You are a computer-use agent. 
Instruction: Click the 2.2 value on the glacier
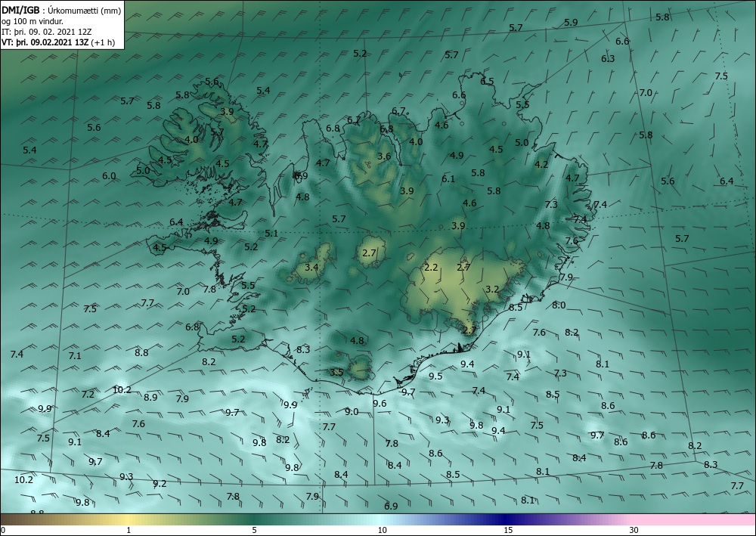coord(431,267)
